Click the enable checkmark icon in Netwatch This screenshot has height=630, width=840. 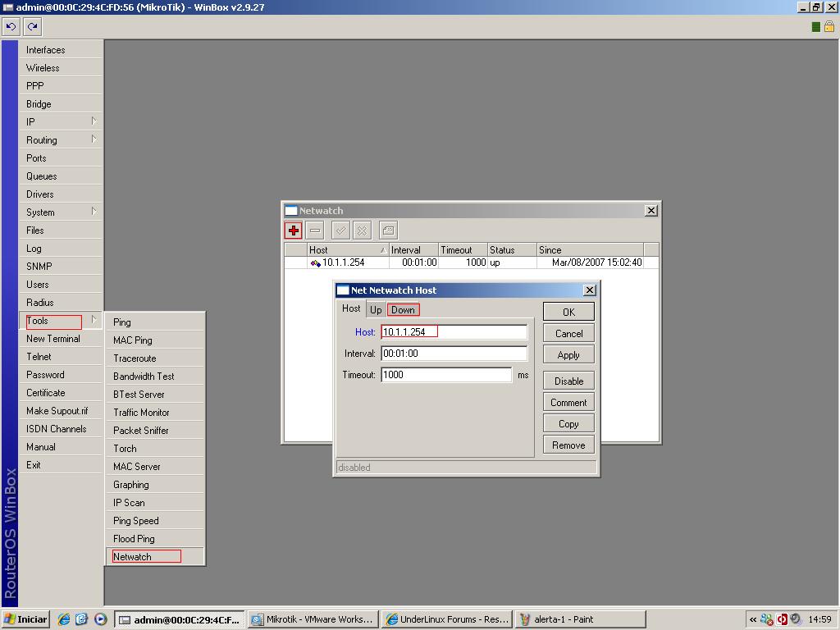[340, 231]
